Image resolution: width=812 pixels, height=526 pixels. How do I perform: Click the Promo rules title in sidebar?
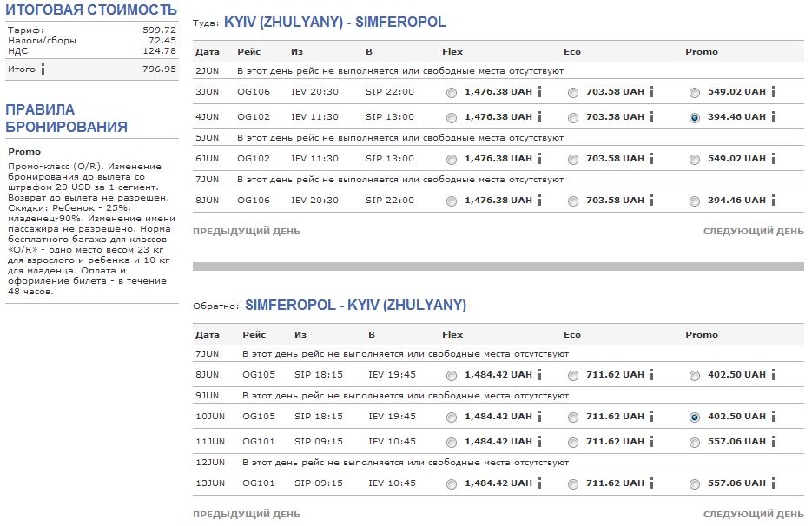[24, 152]
